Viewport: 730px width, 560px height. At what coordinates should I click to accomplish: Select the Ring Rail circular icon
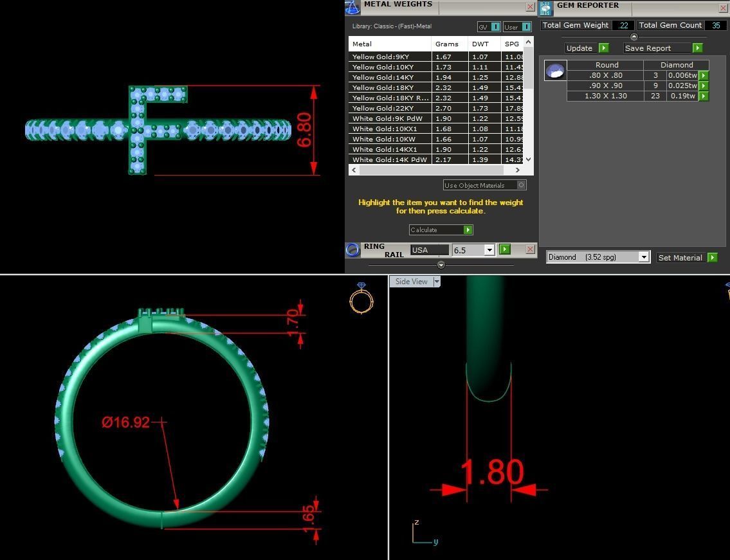tap(352, 249)
